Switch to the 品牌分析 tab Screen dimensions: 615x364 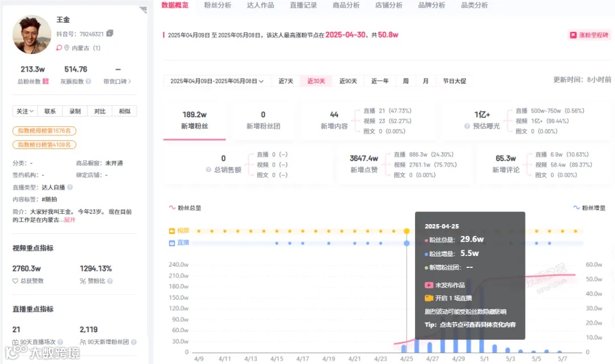(432, 5)
